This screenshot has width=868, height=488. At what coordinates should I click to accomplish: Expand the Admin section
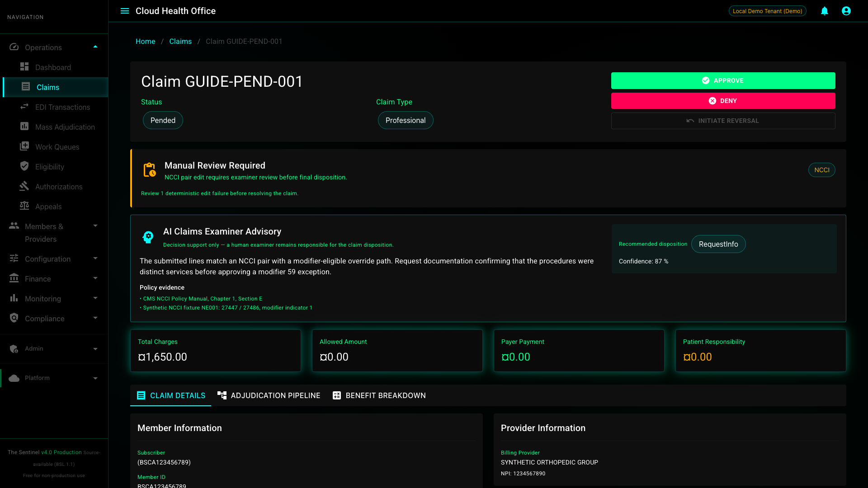coord(95,349)
